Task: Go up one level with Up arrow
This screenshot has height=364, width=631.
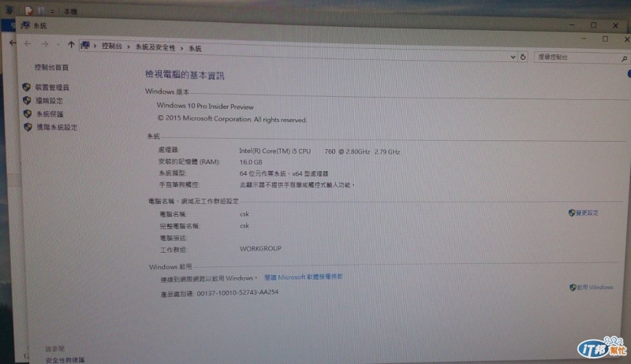Action: pos(71,45)
